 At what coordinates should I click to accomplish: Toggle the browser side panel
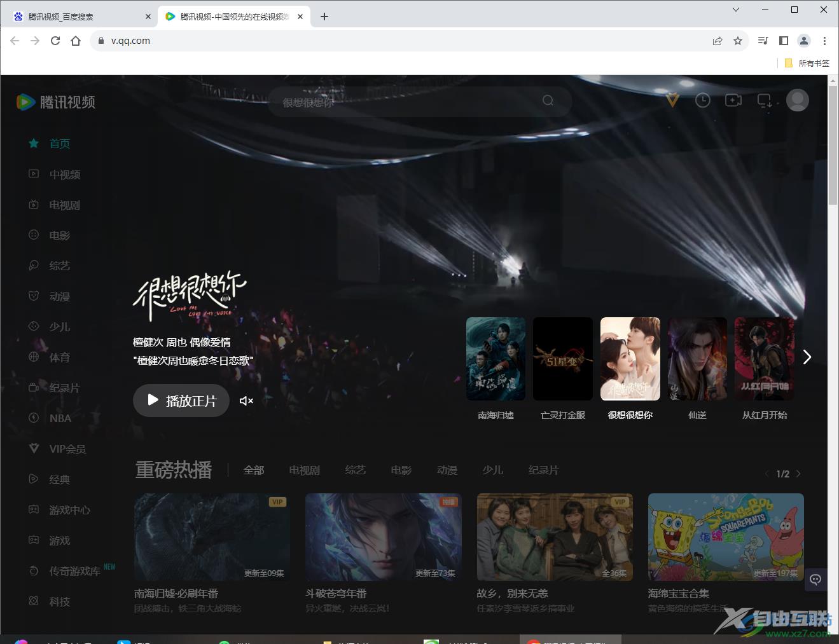coord(784,41)
